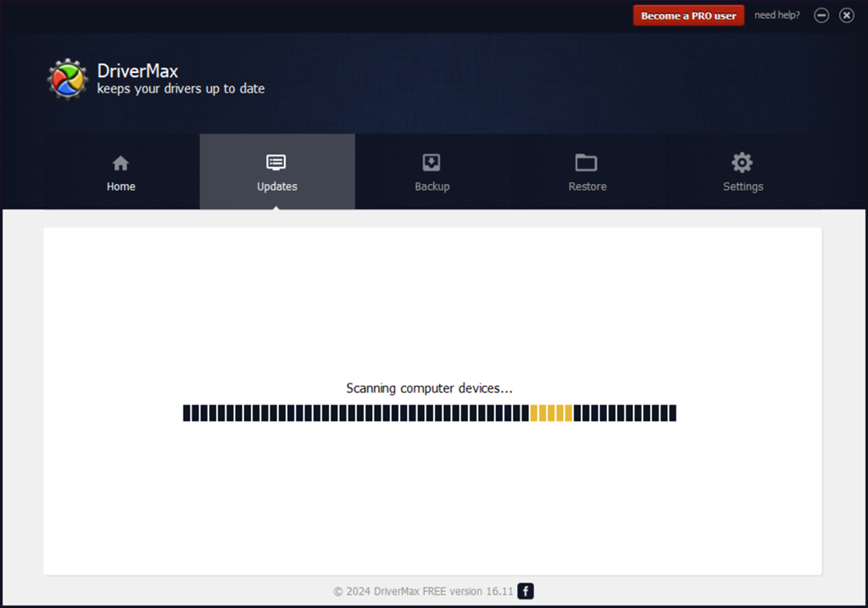Viewport: 868px width, 608px height.
Task: Minimize the DriverMax window
Action: pos(821,15)
